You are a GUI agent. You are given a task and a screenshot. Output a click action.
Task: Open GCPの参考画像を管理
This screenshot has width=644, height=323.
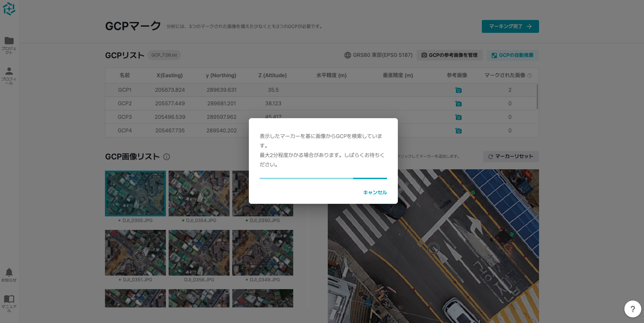pyautogui.click(x=449, y=55)
